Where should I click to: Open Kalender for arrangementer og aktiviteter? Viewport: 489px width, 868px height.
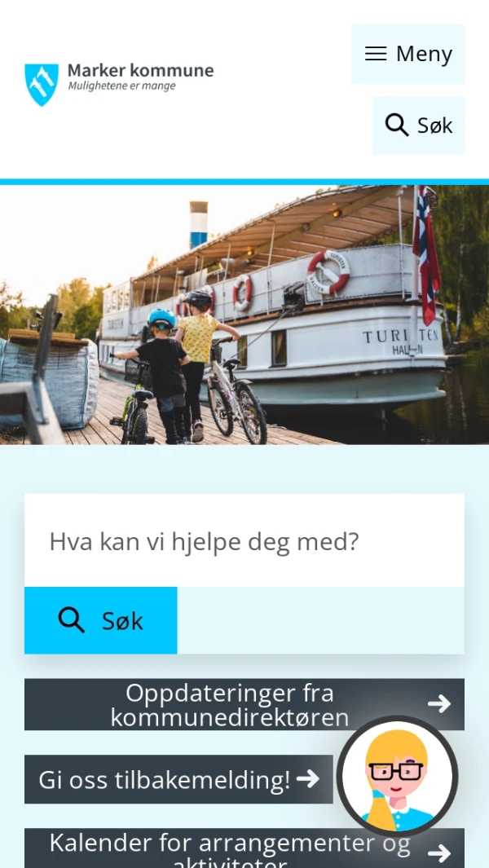click(x=244, y=848)
